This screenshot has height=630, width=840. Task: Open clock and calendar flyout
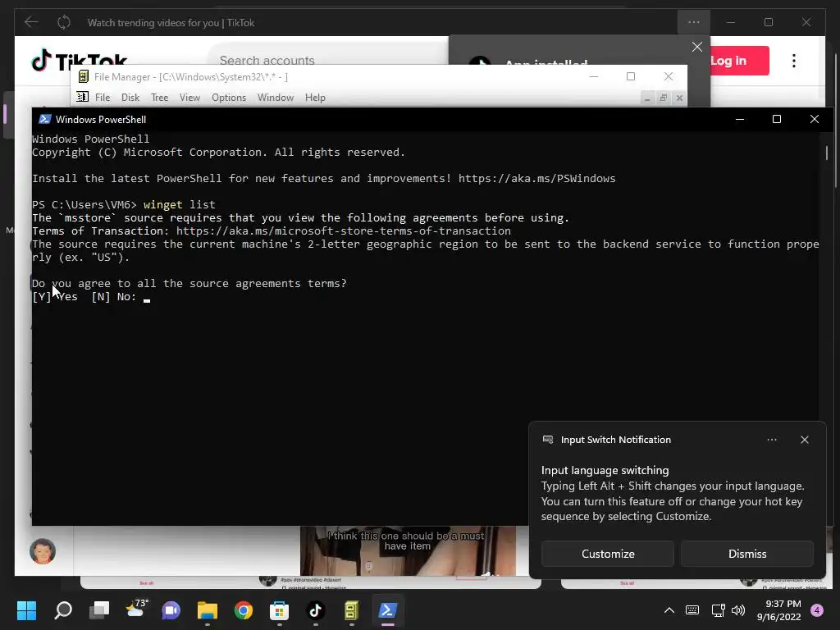[779, 610]
